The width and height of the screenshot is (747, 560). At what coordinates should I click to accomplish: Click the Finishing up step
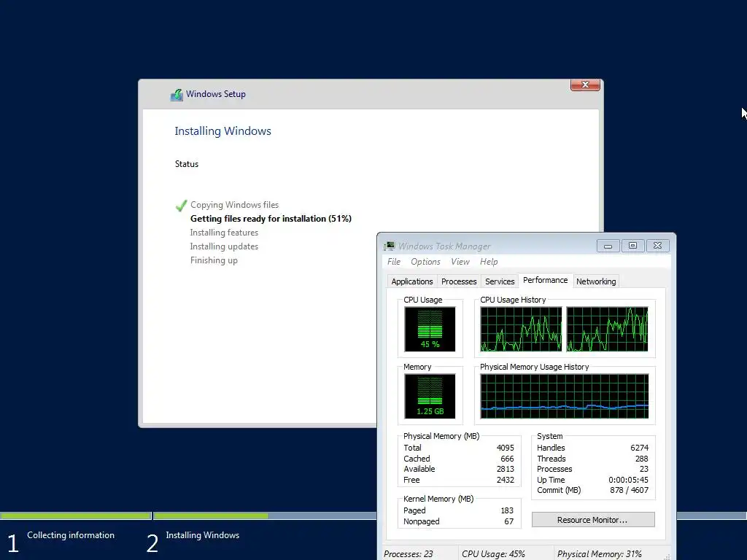click(214, 260)
